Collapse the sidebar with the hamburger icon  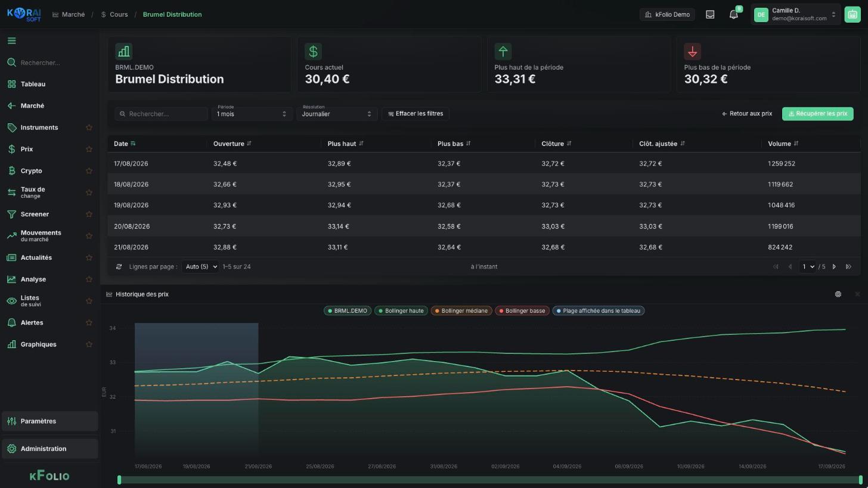12,41
